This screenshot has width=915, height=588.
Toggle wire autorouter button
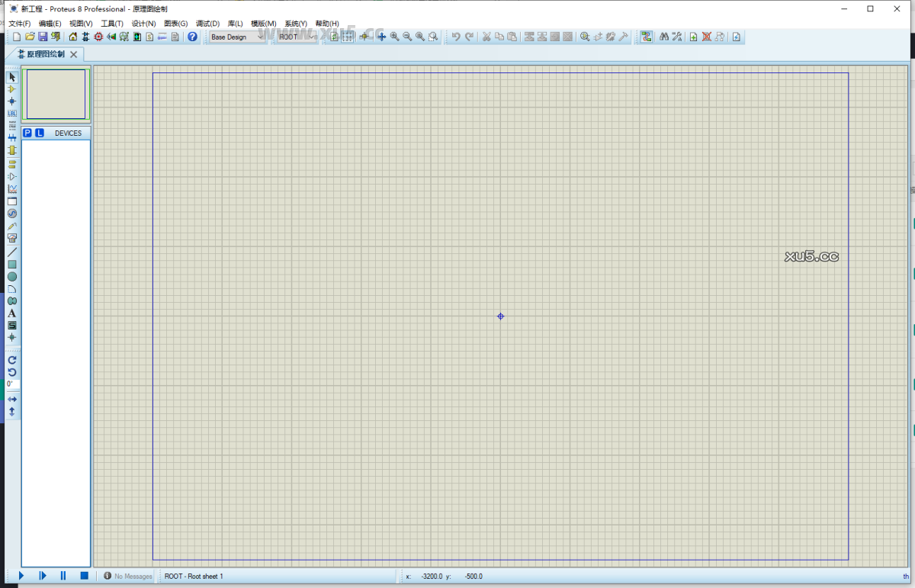pos(647,37)
